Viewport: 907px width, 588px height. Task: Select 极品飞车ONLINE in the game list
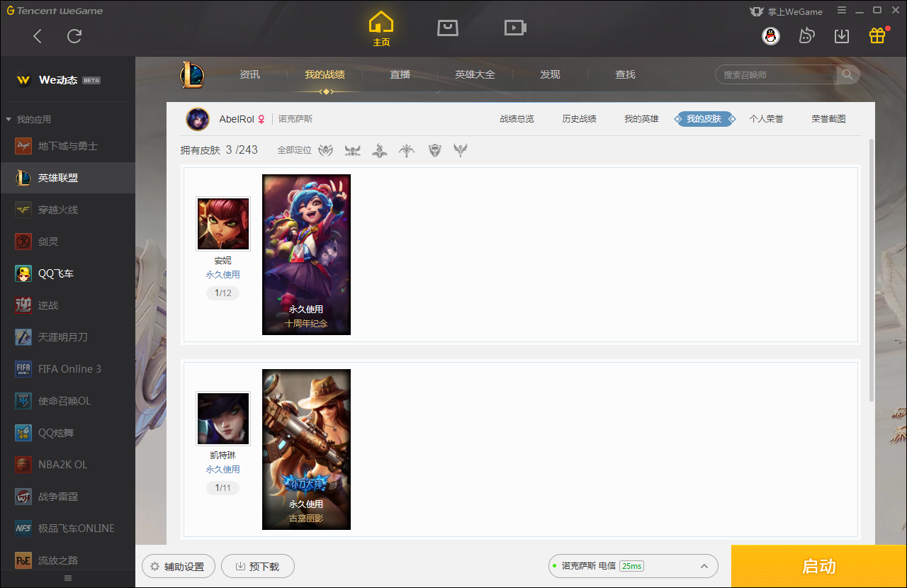[x=67, y=528]
